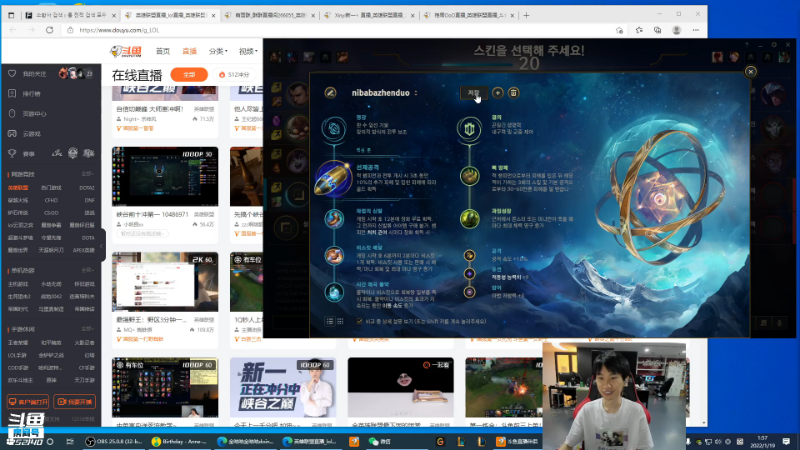Open 我的关注 in the Douyu sidebar
This screenshot has width=800, height=450.
(x=34, y=74)
